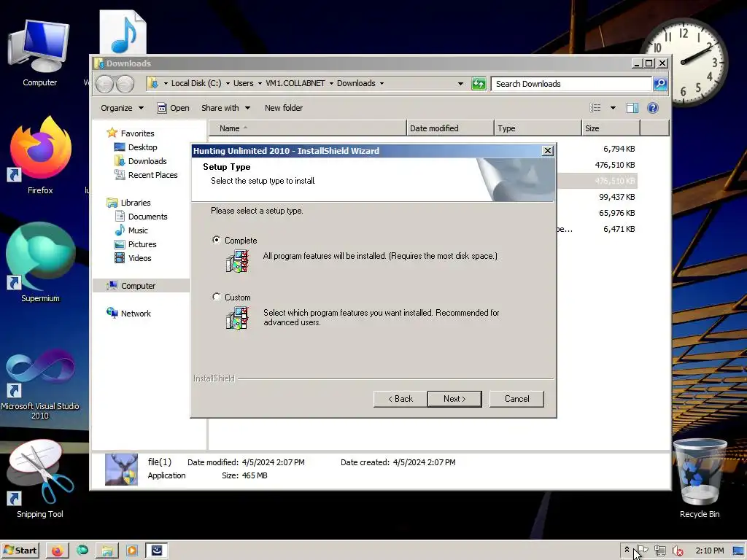The height and width of the screenshot is (560, 747).
Task: Click the Supermium taskbar icon
Action: (x=82, y=551)
